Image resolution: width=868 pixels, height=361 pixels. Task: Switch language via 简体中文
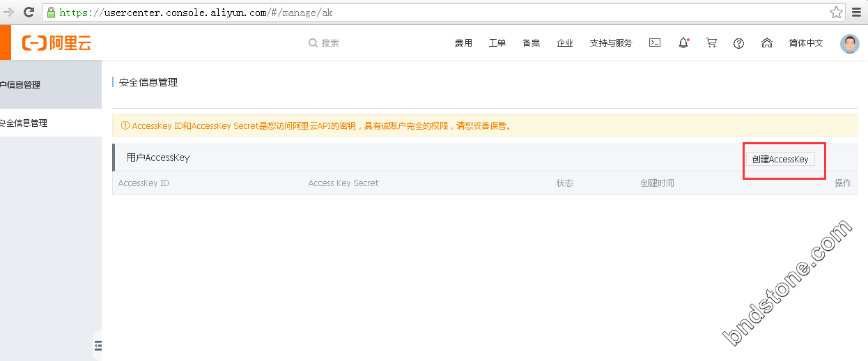(x=806, y=43)
